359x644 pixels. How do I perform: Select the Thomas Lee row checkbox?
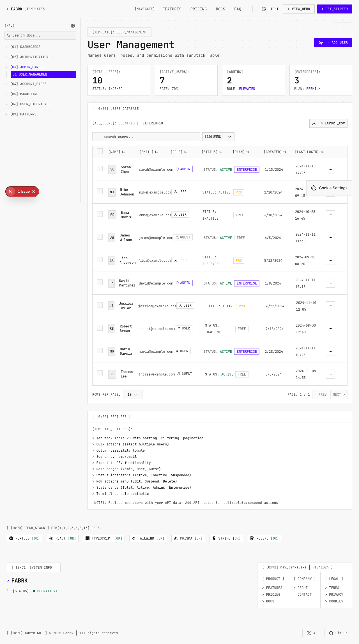coord(100,373)
